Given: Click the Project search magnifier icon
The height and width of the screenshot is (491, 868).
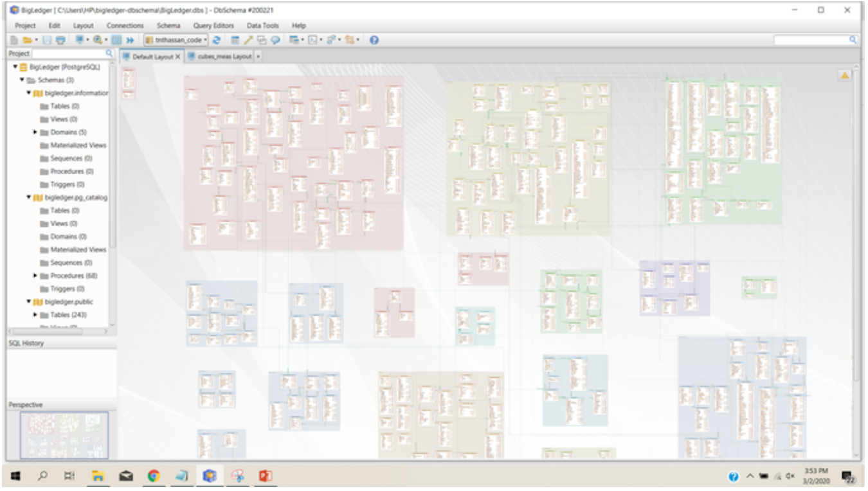Looking at the screenshot, I should click(x=109, y=54).
